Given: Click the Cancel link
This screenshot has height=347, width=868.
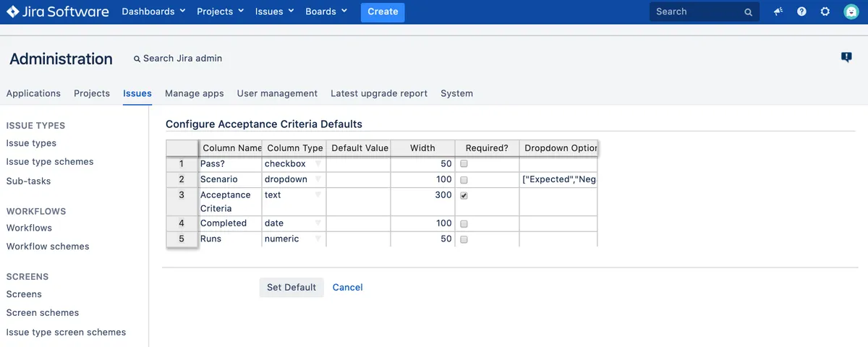Looking at the screenshot, I should [x=348, y=287].
